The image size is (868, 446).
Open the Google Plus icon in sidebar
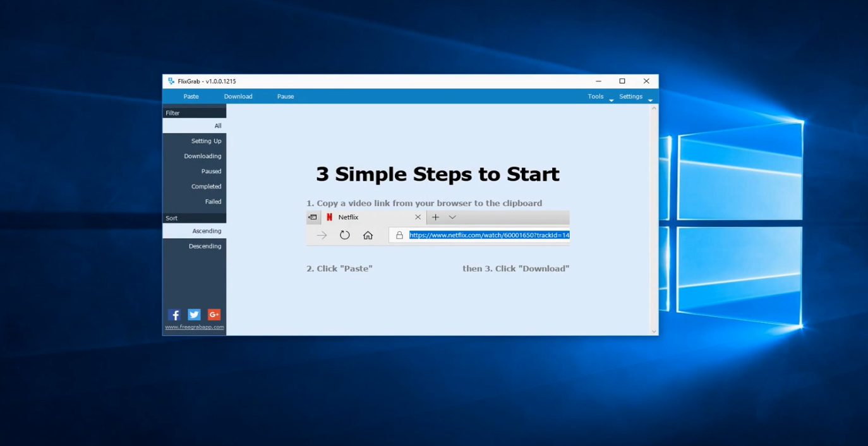[x=214, y=315]
